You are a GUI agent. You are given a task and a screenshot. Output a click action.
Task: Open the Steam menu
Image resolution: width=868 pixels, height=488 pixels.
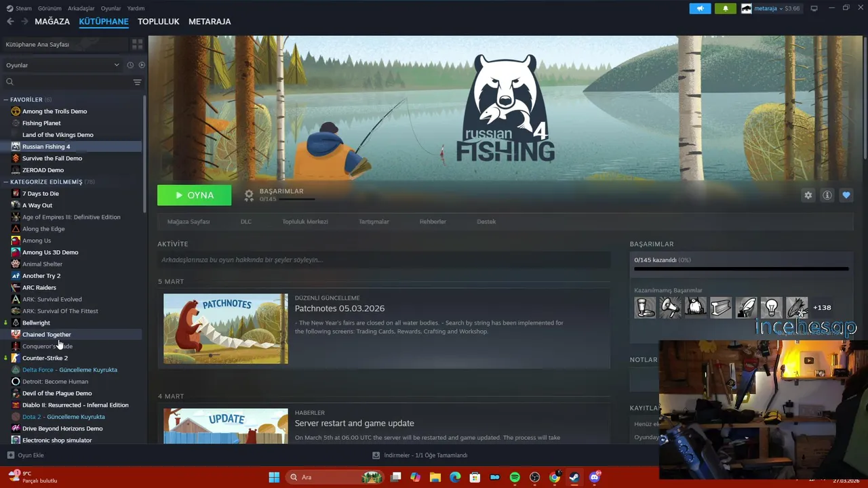tap(19, 8)
